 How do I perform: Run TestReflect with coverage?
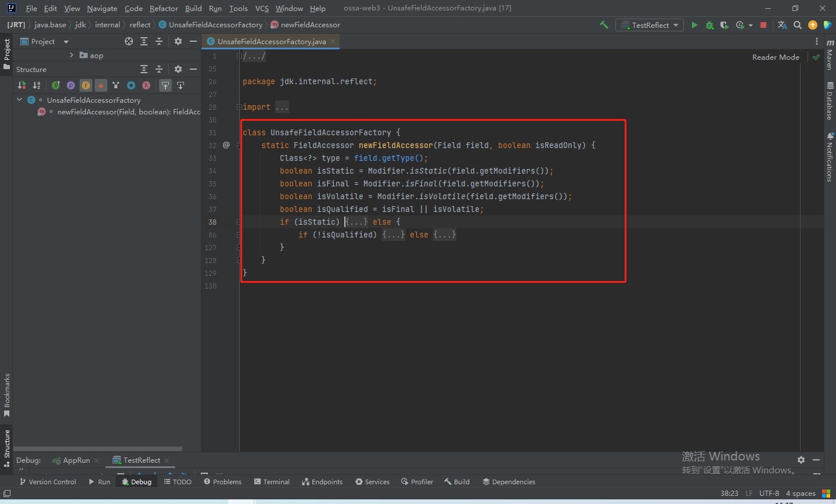tap(724, 25)
